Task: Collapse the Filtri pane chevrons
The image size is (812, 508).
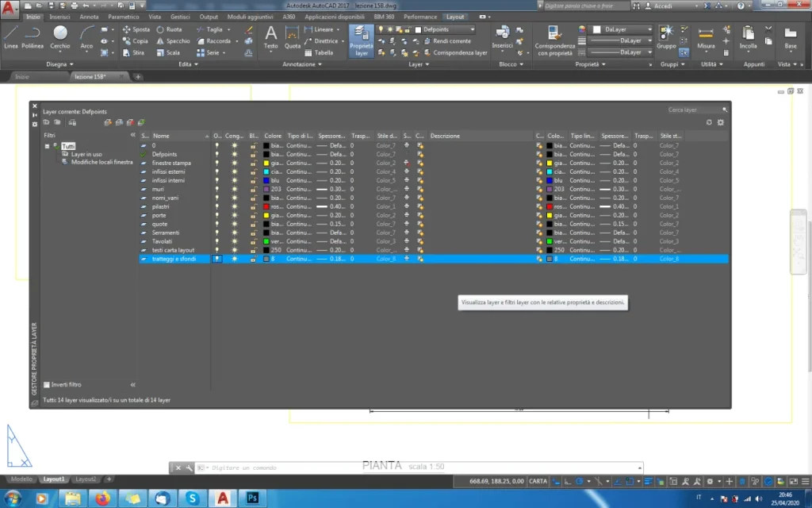Action: tap(132, 135)
